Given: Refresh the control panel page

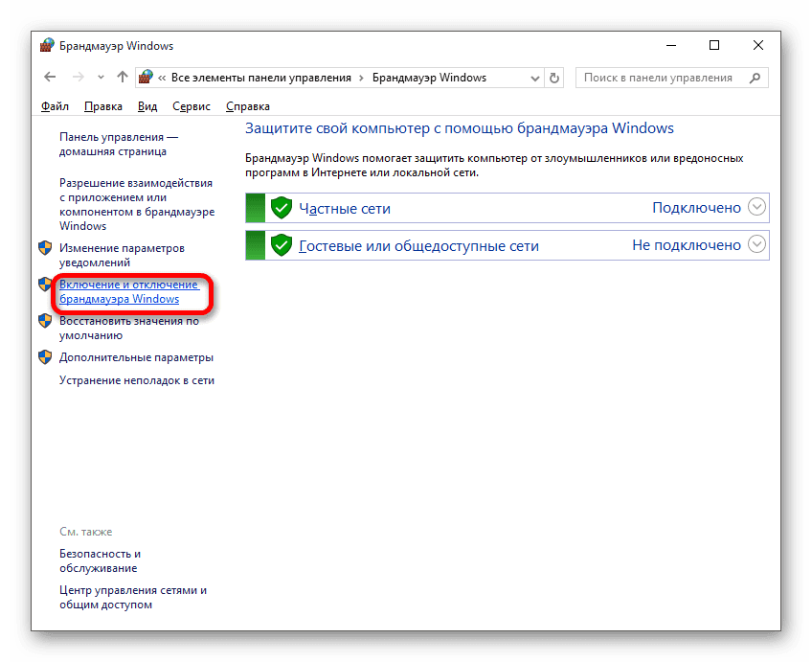Looking at the screenshot, I should coord(554,79).
